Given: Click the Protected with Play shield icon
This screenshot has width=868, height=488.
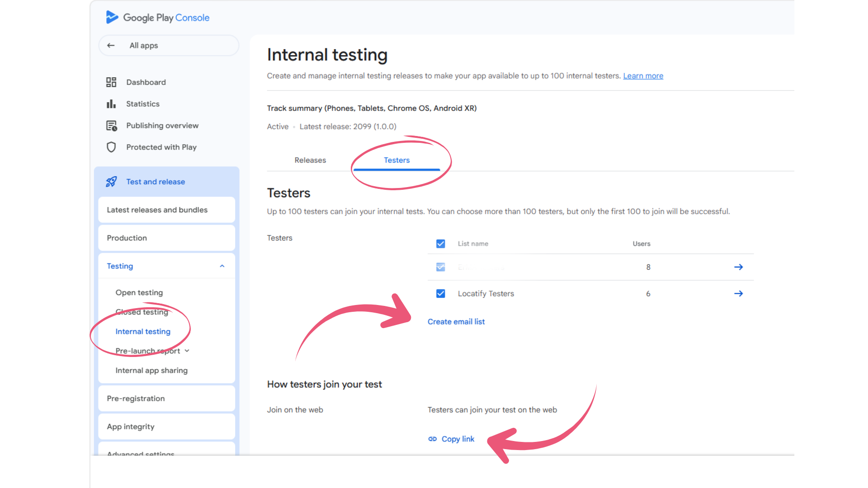Looking at the screenshot, I should coord(111,147).
